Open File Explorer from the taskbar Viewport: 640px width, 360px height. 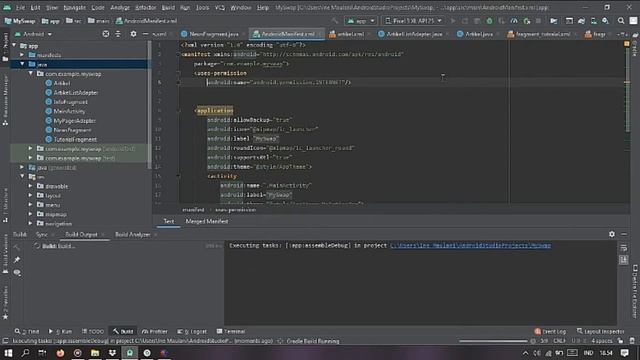coord(95,353)
